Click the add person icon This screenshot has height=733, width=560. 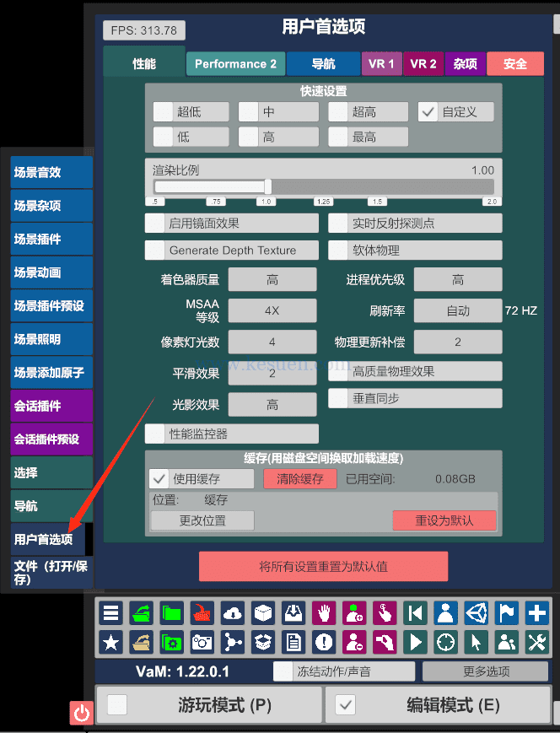pyautogui.click(x=354, y=612)
